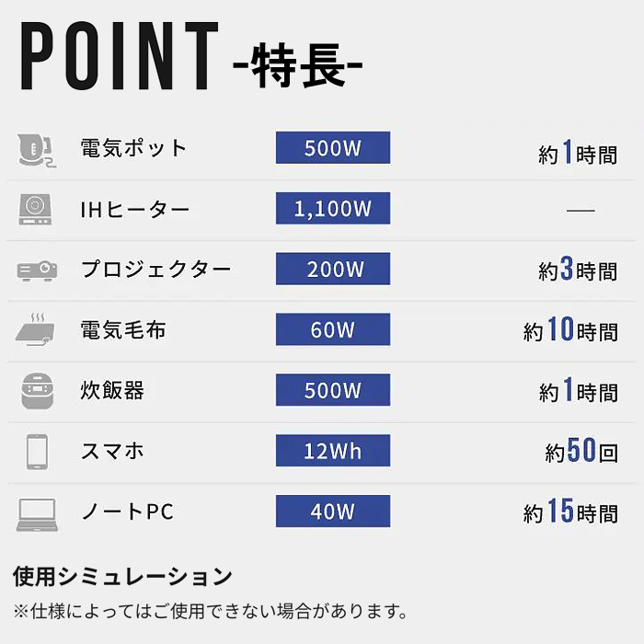Viewport: 644px width, 644px height.
Task: Select the projector icon
Action: point(37,270)
